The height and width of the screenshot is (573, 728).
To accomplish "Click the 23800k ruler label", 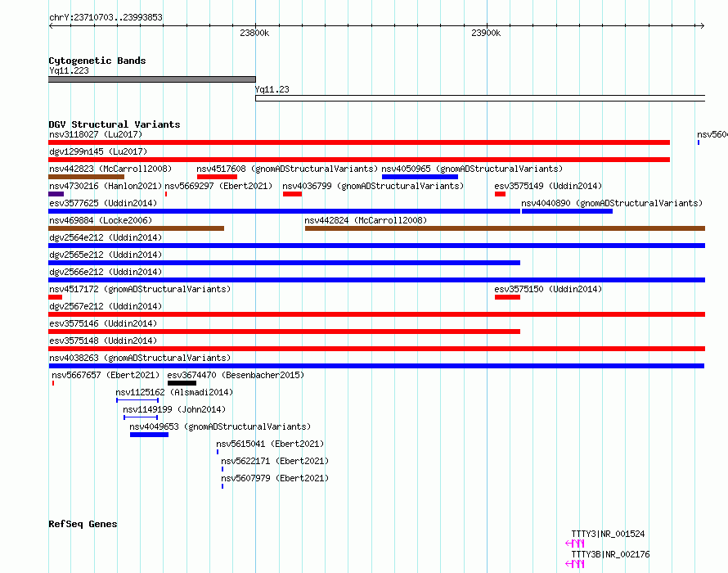I will (254, 33).
